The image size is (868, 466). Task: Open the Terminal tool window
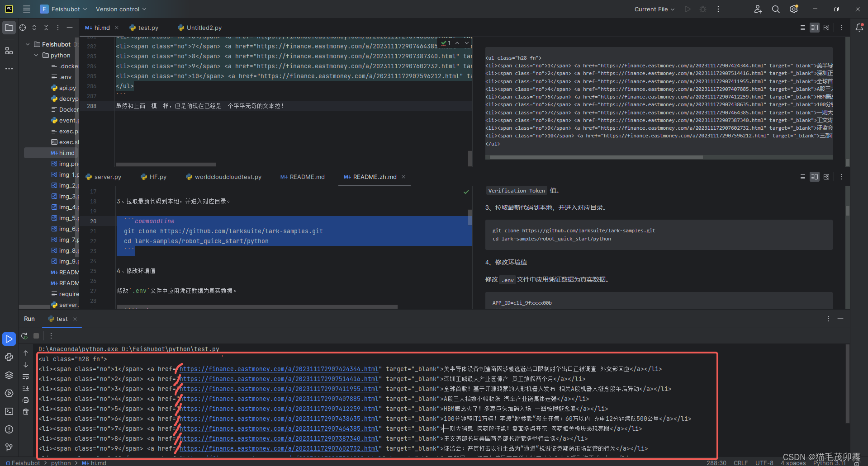[x=9, y=411]
